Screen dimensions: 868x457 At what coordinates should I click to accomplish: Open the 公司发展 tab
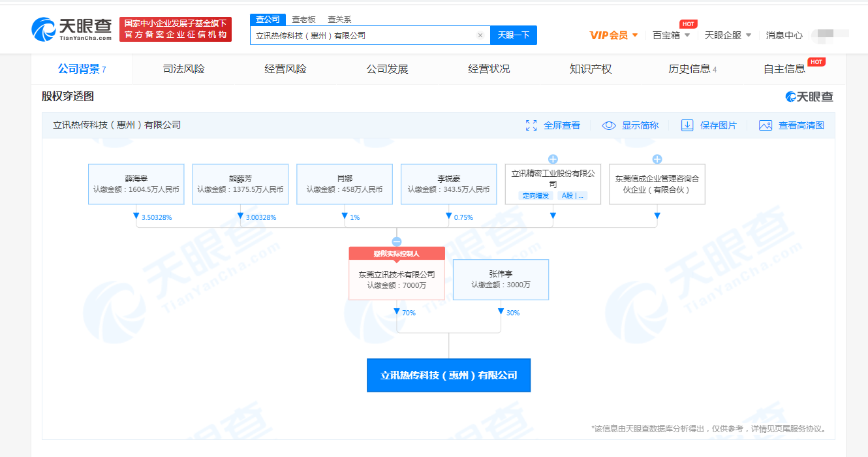tap(387, 69)
